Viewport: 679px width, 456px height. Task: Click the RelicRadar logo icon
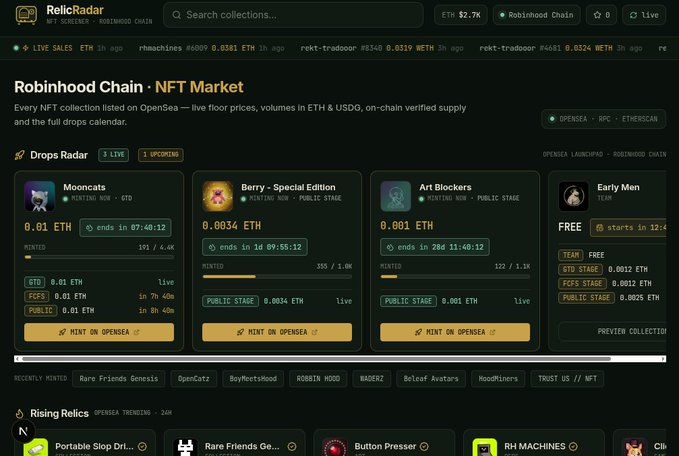tap(26, 15)
